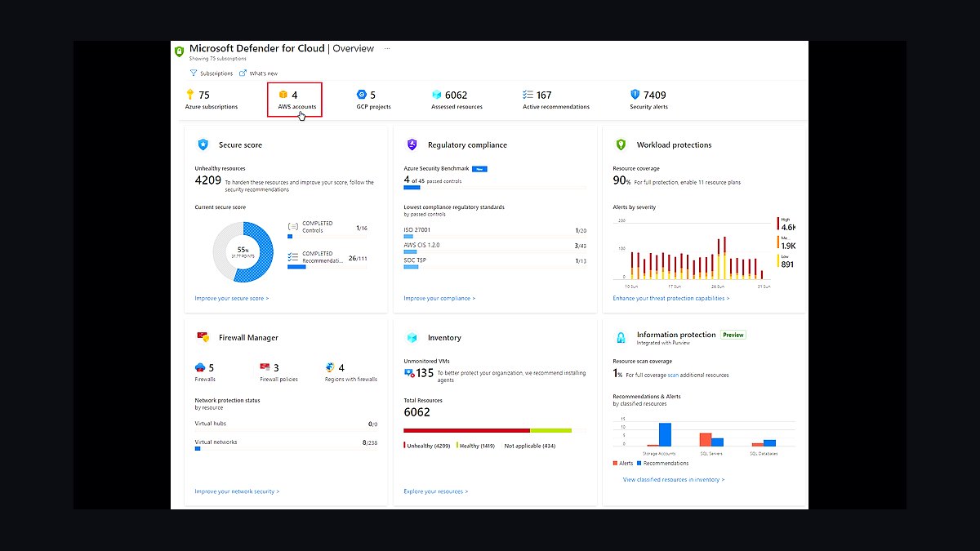
Task: Select the SOC TSP compliance row
Action: pyautogui.click(x=495, y=263)
